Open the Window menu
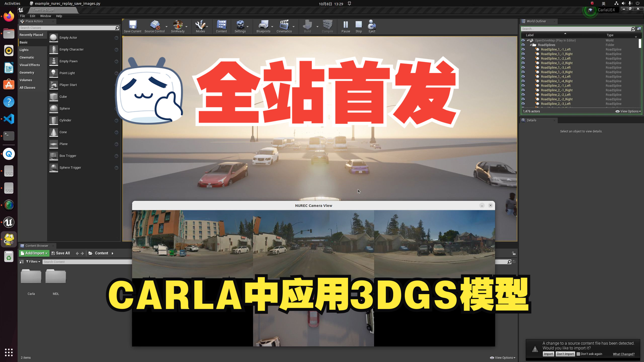Image resolution: width=644 pixels, height=362 pixels. [x=46, y=16]
